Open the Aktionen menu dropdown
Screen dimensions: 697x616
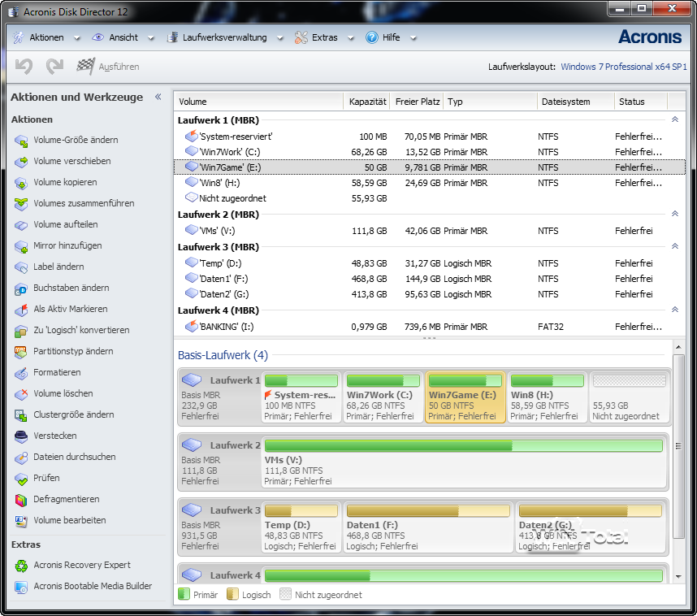click(46, 37)
